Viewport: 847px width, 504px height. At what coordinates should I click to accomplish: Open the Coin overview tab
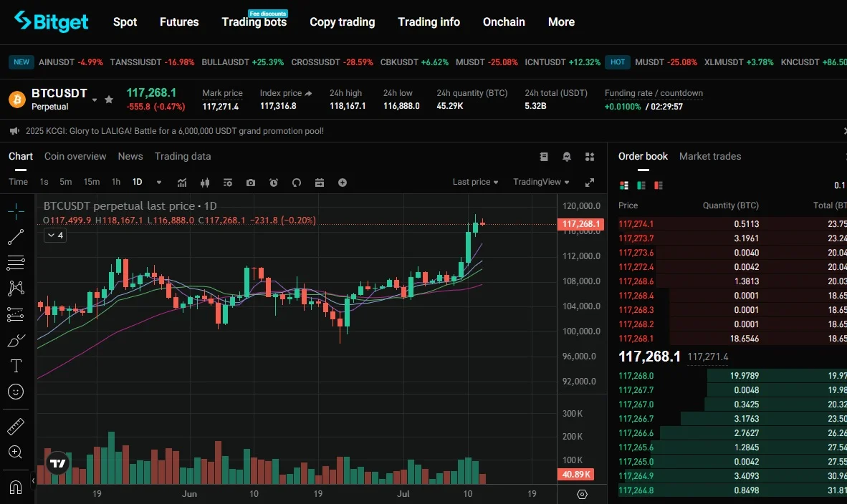(x=75, y=156)
